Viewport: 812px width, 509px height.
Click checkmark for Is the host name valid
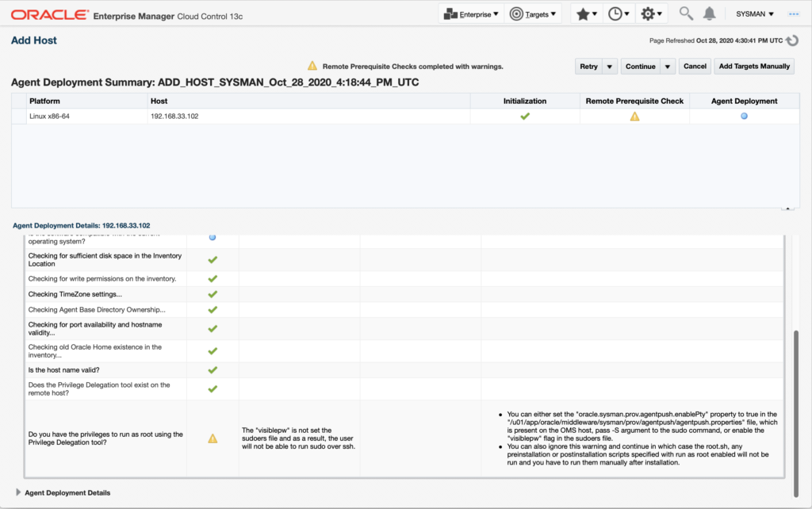click(213, 370)
